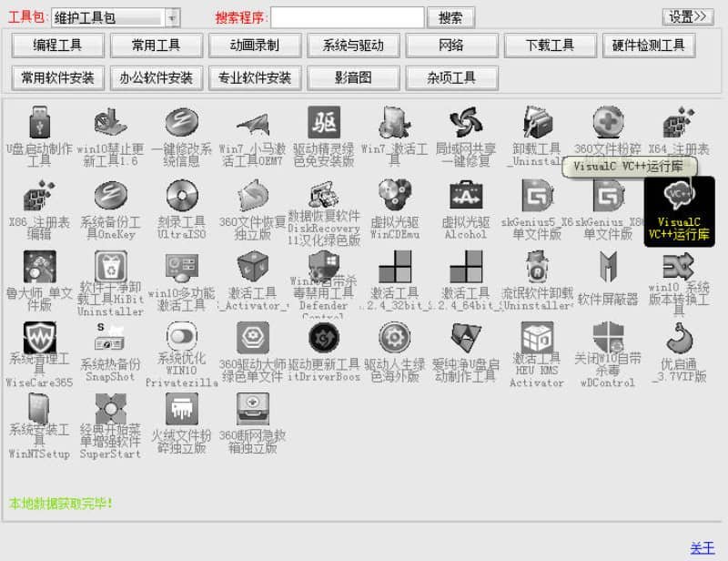Switch to 常用工具 category
Viewport: 728px width, 561px height.
(156, 46)
